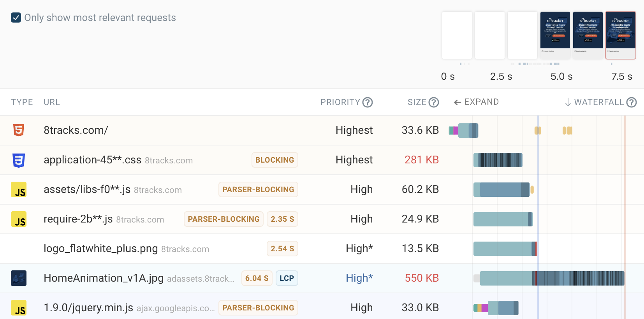The image size is (644, 319).
Task: Click the JS icon for jquery.min.js
Action: pyautogui.click(x=19, y=308)
